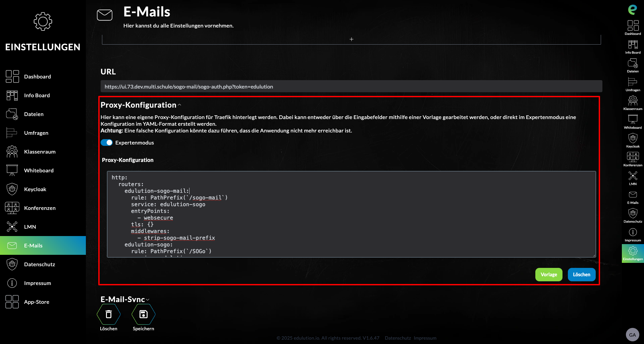Click the trash Löschen icon at bottom
Viewport: 644px width, 344px height.
click(x=108, y=314)
